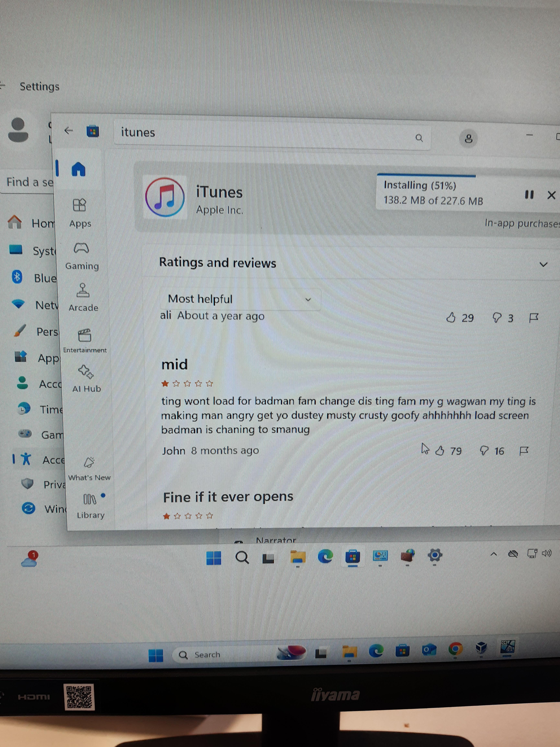Like ali's review showing 29 likes
Image resolution: width=560 pixels, height=747 pixels.
point(451,317)
